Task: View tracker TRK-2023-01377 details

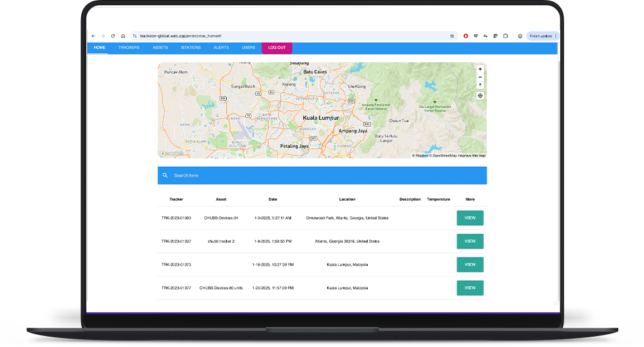Action: coord(470,288)
